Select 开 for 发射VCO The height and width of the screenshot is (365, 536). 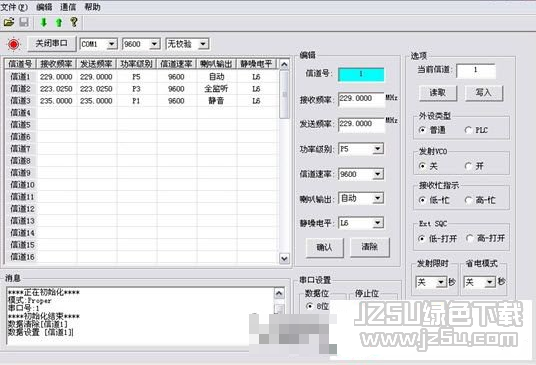tap(468, 166)
